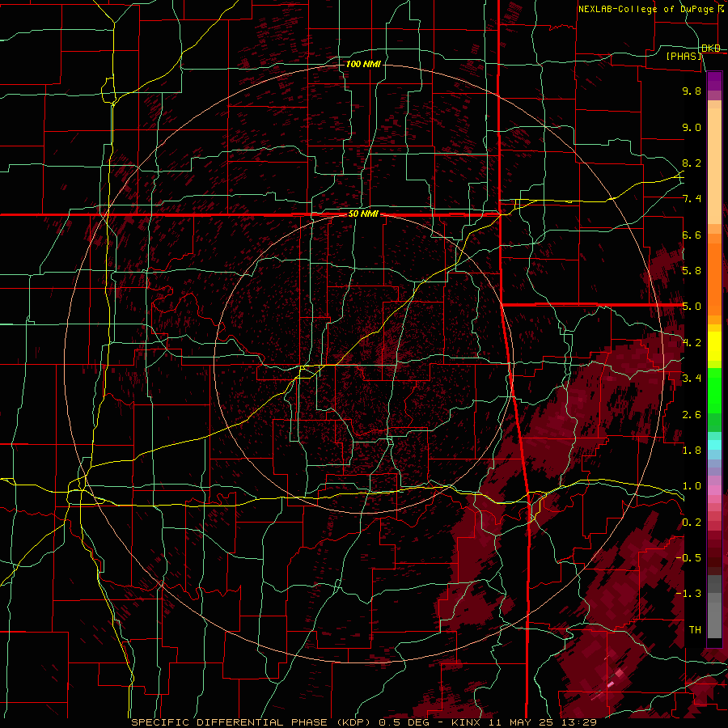Click the "KINX 11 MAY 25 13:29" timestamp
728x728 pixels.
pyautogui.click(x=524, y=722)
